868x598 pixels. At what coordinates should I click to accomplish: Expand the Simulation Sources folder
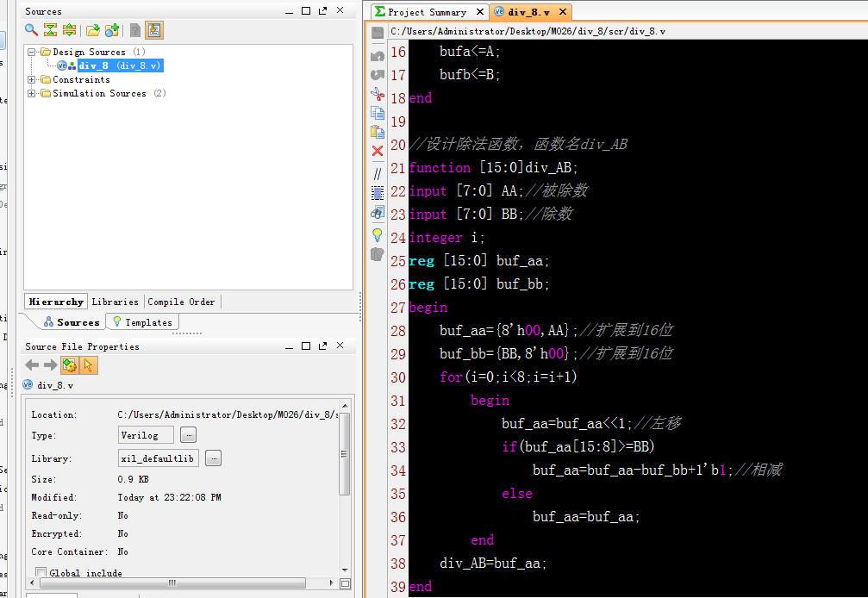click(33, 94)
